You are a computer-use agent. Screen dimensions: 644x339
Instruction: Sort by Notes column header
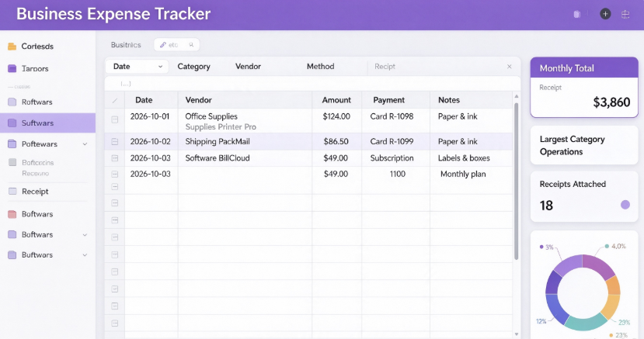[x=448, y=100]
